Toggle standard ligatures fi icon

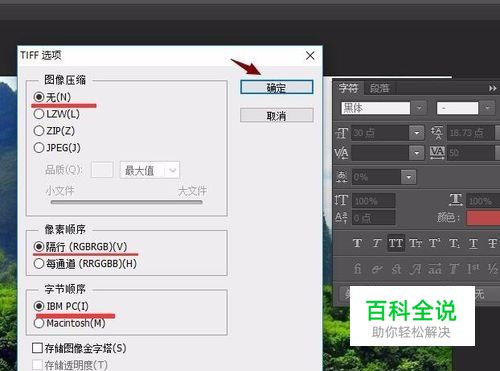coord(357,268)
